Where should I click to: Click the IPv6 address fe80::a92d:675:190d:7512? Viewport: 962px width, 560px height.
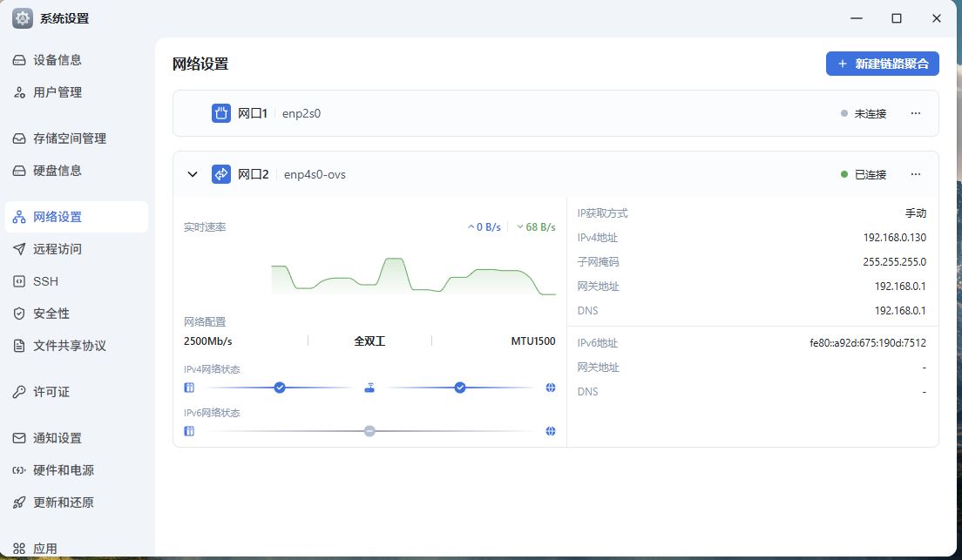(868, 343)
